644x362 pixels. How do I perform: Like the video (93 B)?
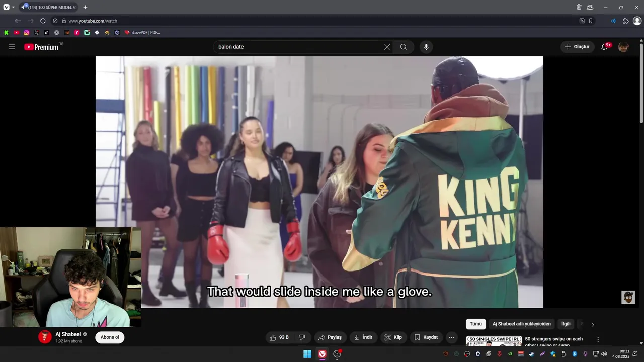pos(279,337)
